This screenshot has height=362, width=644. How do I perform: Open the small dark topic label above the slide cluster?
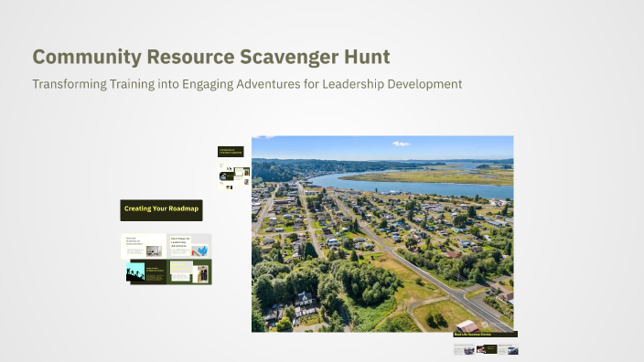(231, 152)
